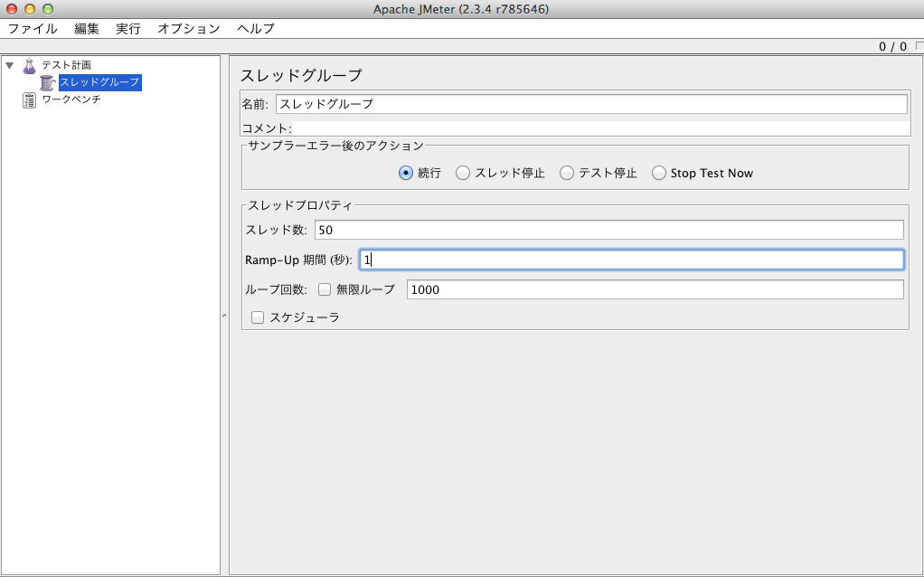
Task: Choose the テスト停止 radio option
Action: pos(567,173)
